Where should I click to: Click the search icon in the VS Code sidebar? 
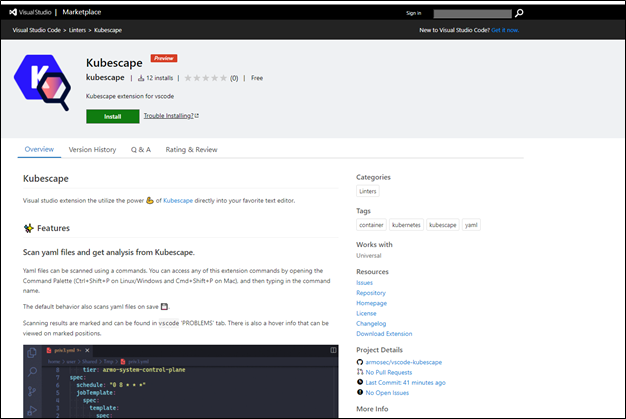coord(32,372)
